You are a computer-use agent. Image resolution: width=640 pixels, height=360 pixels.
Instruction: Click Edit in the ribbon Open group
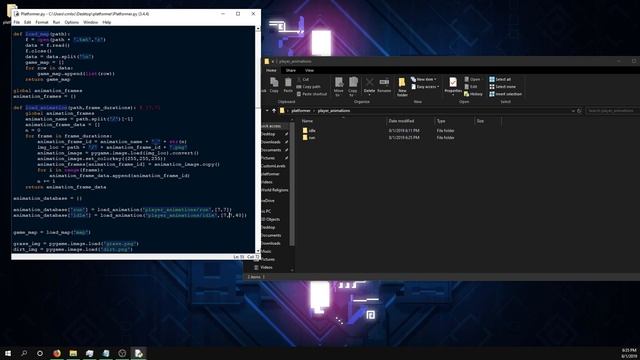(x=471, y=87)
